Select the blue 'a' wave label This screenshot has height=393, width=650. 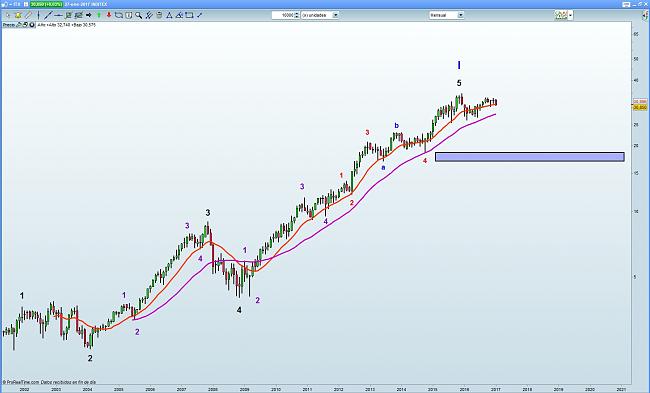[x=383, y=167]
